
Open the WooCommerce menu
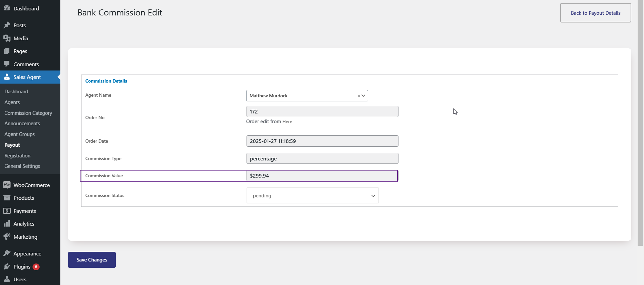(32, 185)
